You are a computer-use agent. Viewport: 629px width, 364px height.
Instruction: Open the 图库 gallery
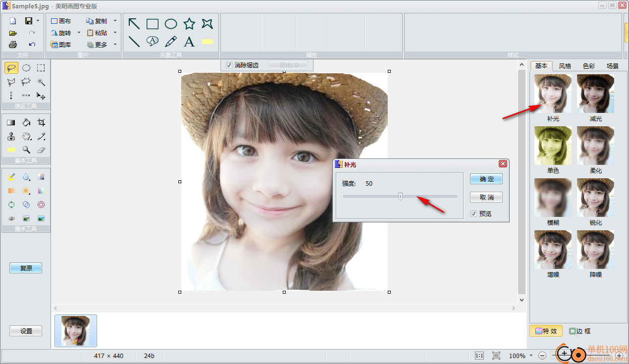61,45
